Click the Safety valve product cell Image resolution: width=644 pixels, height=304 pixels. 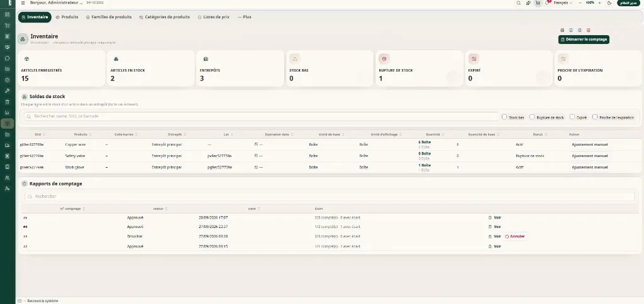pos(76,156)
